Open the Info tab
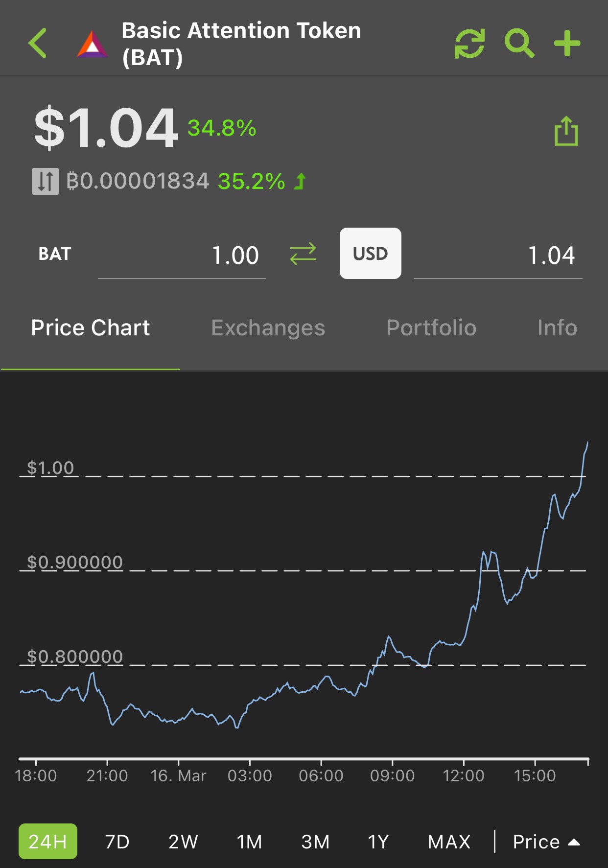 coord(557,328)
